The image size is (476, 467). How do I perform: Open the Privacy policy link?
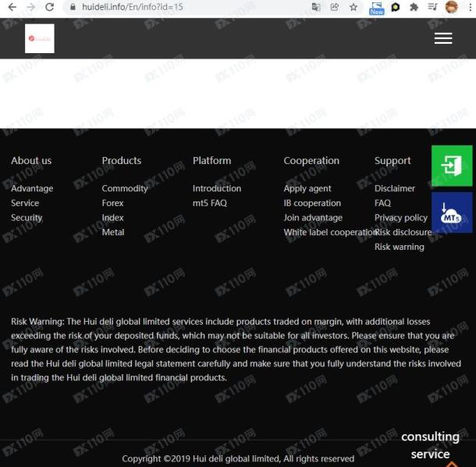point(401,218)
